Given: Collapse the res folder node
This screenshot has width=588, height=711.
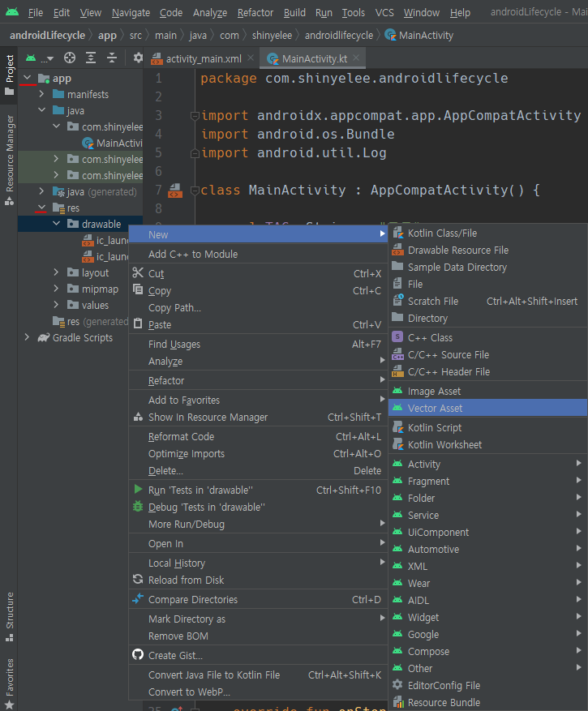Looking at the screenshot, I should 41,208.
